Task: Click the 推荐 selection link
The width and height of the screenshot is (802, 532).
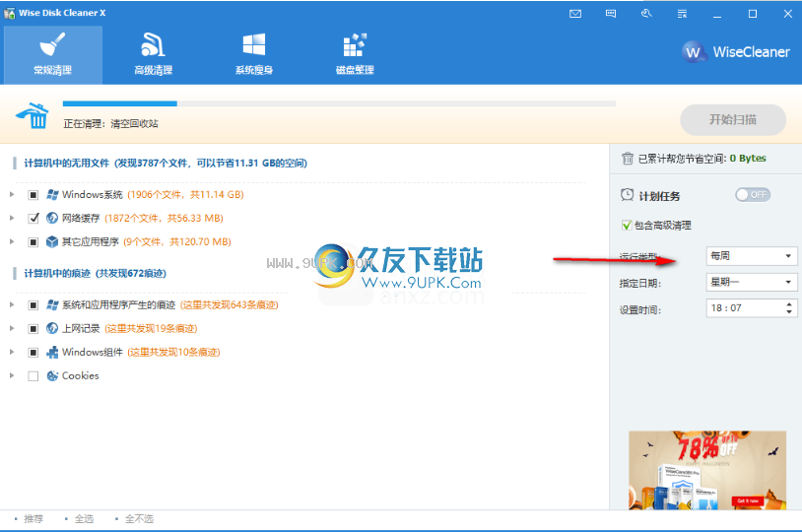Action: tap(33, 518)
